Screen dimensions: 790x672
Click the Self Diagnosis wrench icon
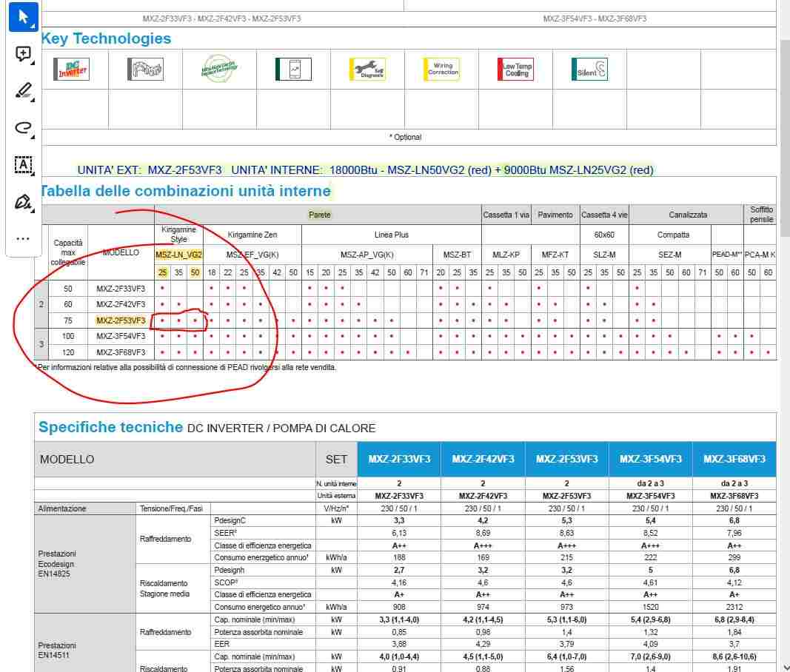point(367,70)
